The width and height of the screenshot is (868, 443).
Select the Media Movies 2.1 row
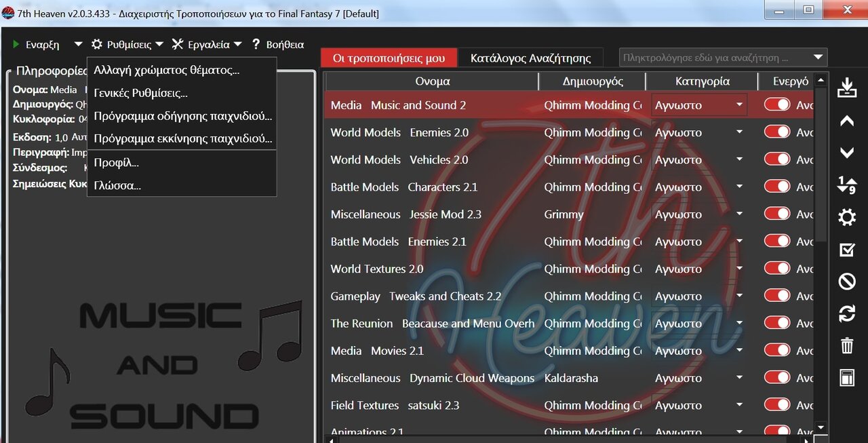(570, 351)
